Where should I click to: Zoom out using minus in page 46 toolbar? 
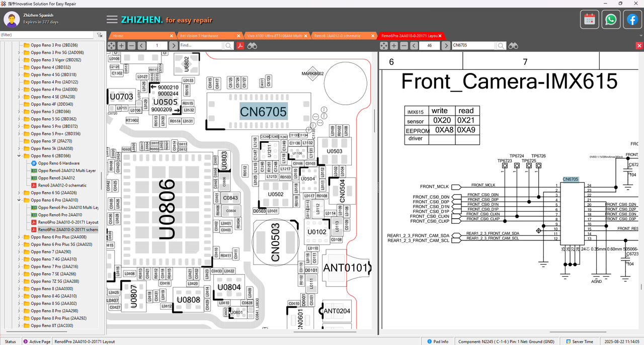(x=404, y=46)
